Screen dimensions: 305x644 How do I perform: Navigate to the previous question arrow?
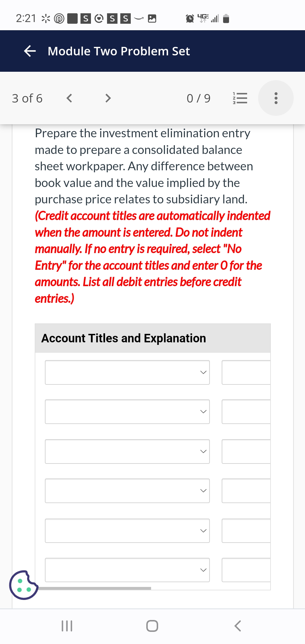(70, 98)
